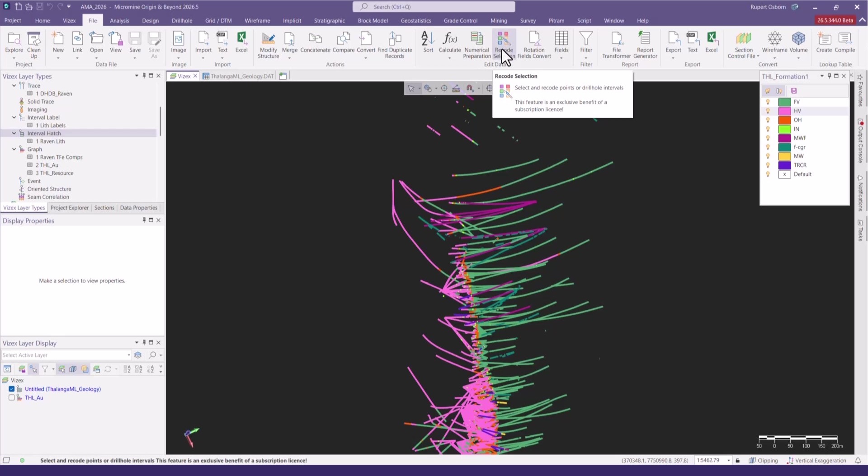
Task: Toggle Clipping in the status bar
Action: tap(763, 460)
